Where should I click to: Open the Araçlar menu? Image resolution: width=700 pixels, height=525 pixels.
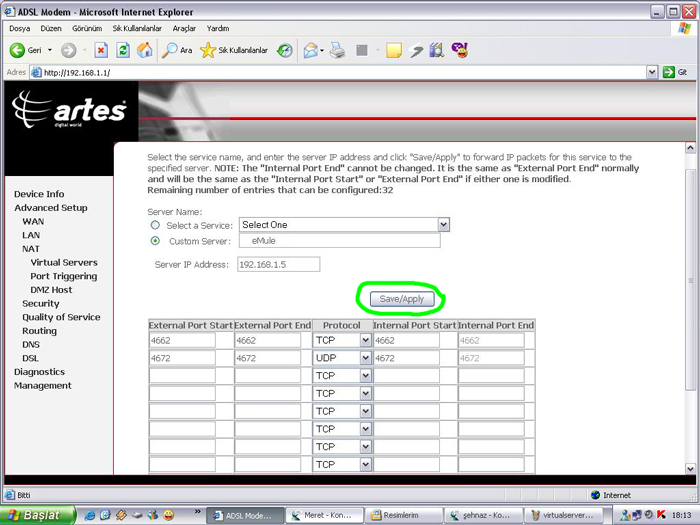pos(184,29)
